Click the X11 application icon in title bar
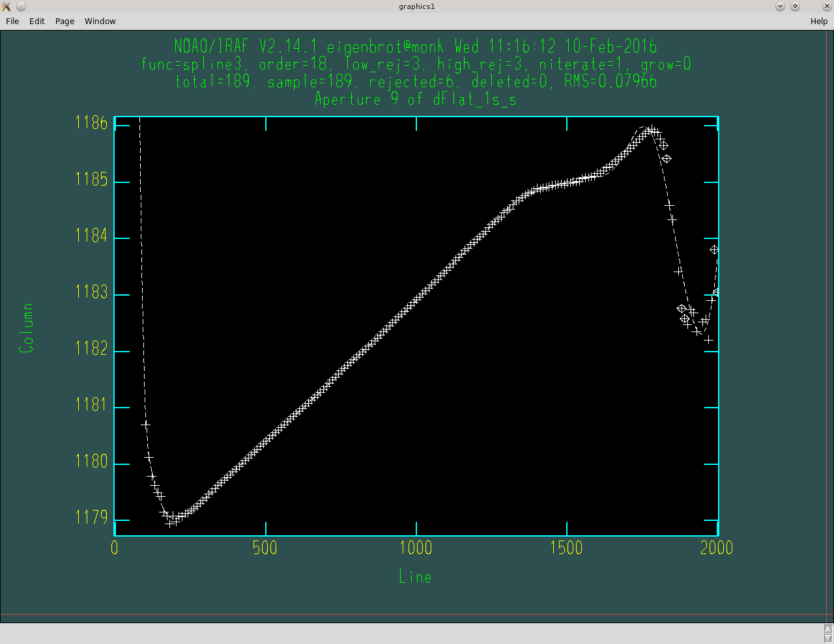This screenshot has height=644, width=834. coord(7,7)
